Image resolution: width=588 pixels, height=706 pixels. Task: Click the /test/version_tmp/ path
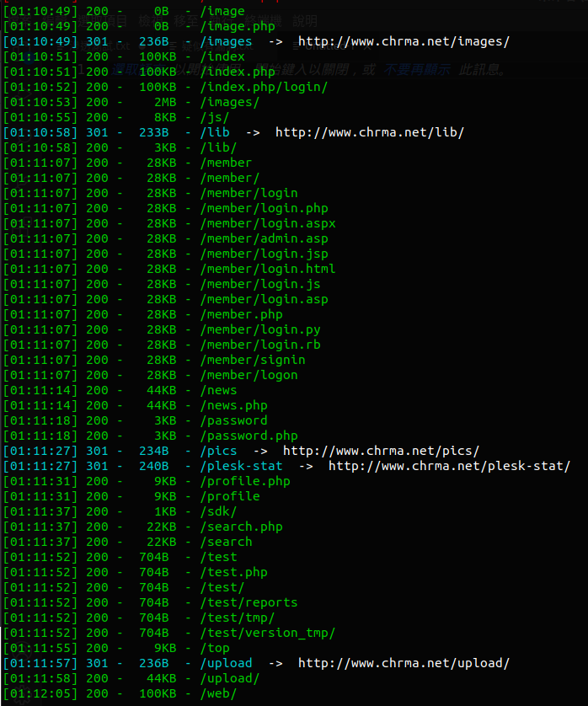(268, 633)
